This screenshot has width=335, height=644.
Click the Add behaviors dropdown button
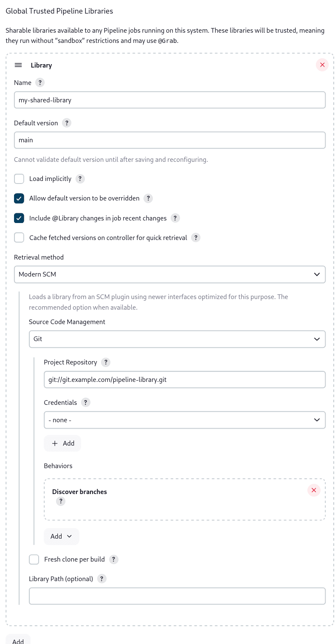coord(62,536)
